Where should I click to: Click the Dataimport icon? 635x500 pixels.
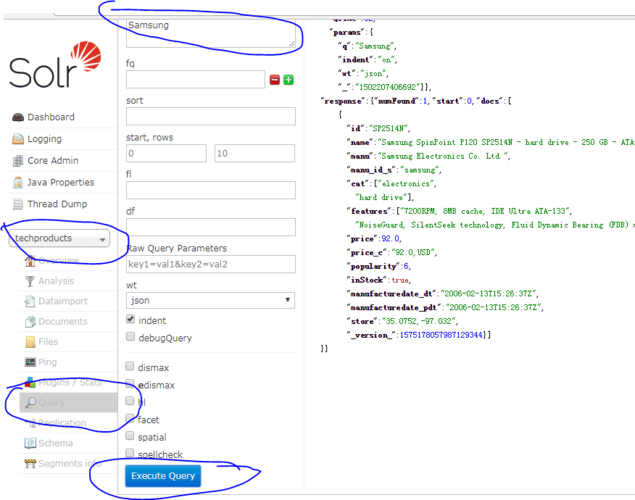click(x=30, y=301)
